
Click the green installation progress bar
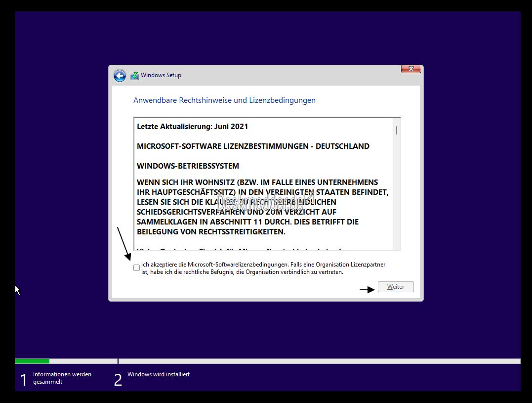(x=32, y=361)
